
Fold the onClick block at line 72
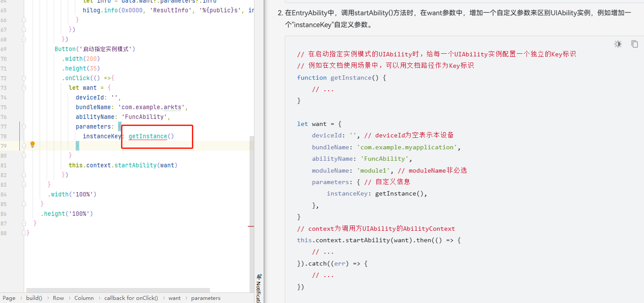[x=24, y=78]
